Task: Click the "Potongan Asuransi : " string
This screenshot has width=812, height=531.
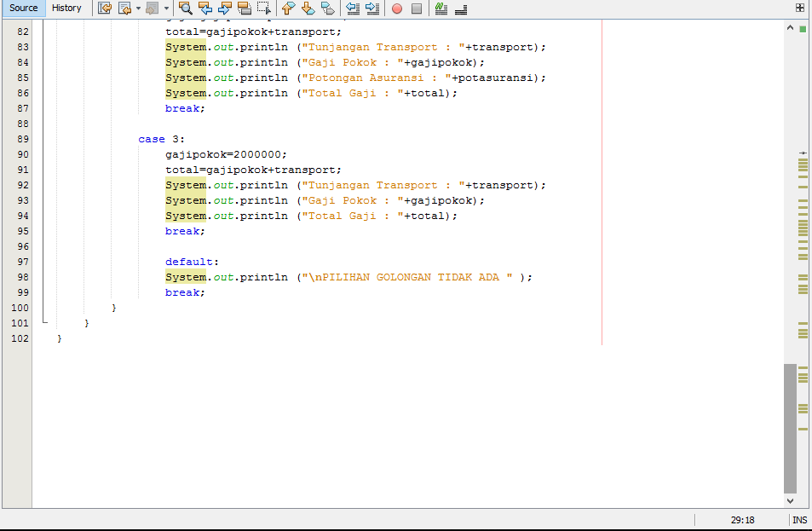Action: coord(376,78)
